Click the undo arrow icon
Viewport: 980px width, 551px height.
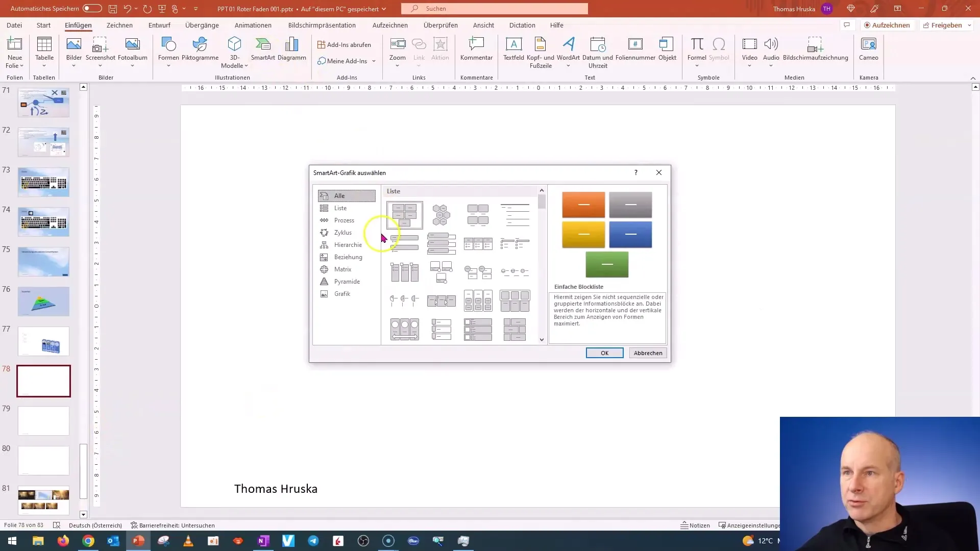pyautogui.click(x=127, y=9)
